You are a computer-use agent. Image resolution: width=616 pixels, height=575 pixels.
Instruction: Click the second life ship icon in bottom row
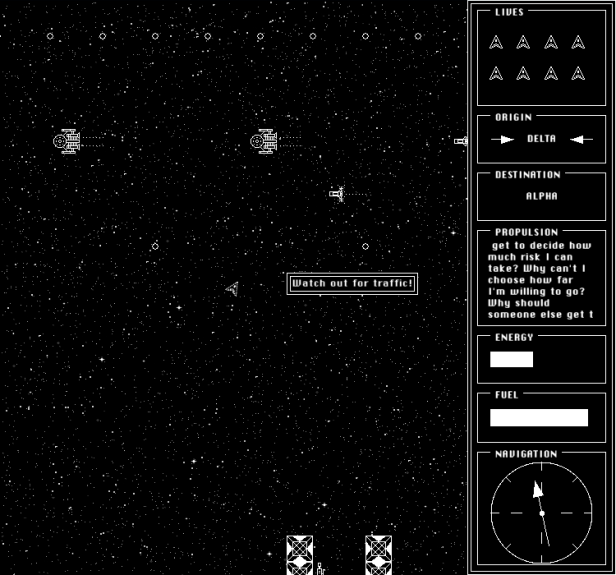click(x=523, y=73)
